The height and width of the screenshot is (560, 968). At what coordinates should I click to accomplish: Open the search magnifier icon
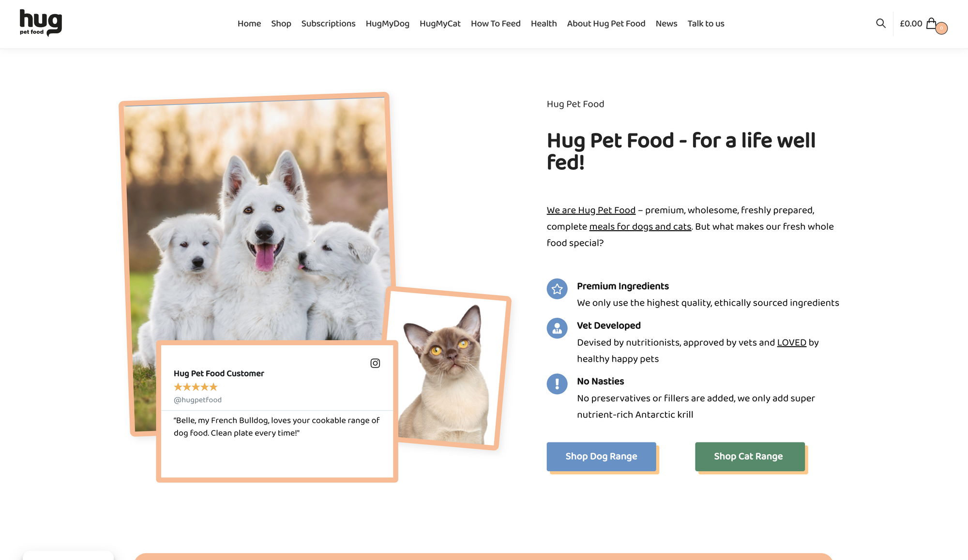click(880, 23)
